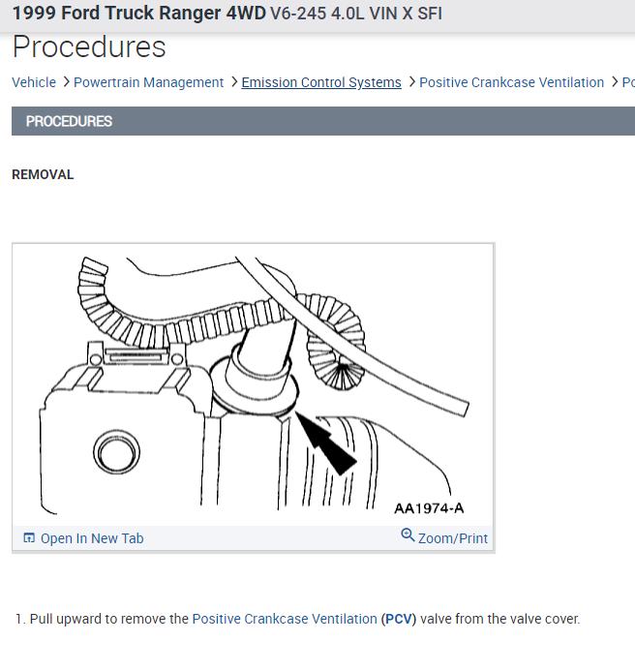Viewport: 635px width, 672px height.
Task: Click the PROCEDURES section header bar
Action: tap(323, 121)
